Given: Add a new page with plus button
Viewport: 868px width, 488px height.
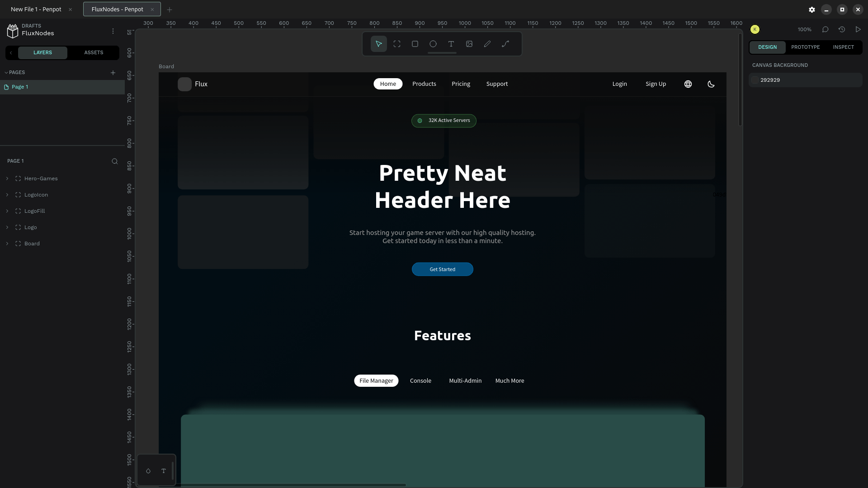Looking at the screenshot, I should tap(113, 72).
